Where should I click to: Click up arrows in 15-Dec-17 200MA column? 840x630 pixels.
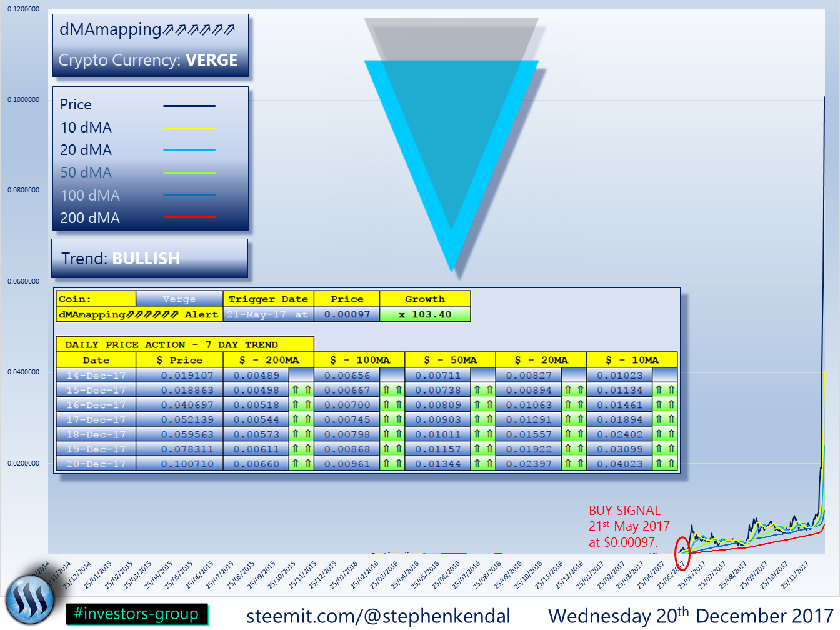click(x=301, y=390)
